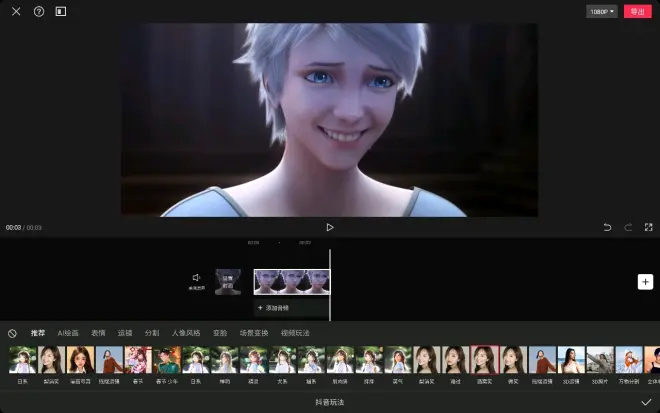The height and width of the screenshot is (413, 660).
Task: Click the redo arrow icon
Action: click(x=628, y=227)
